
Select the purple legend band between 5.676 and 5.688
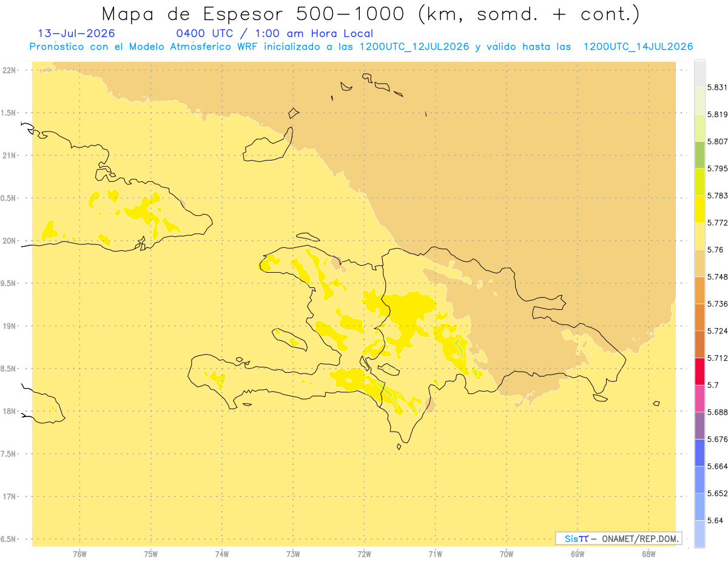pos(699,426)
